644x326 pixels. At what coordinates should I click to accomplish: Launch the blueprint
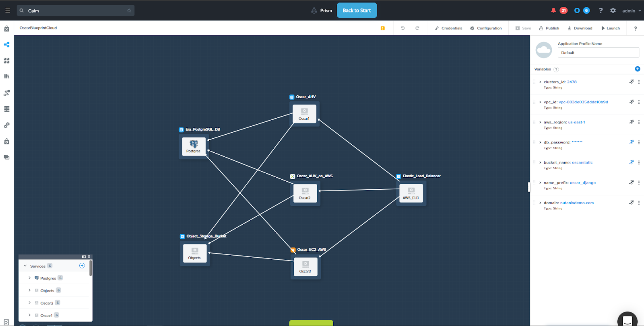pos(611,28)
